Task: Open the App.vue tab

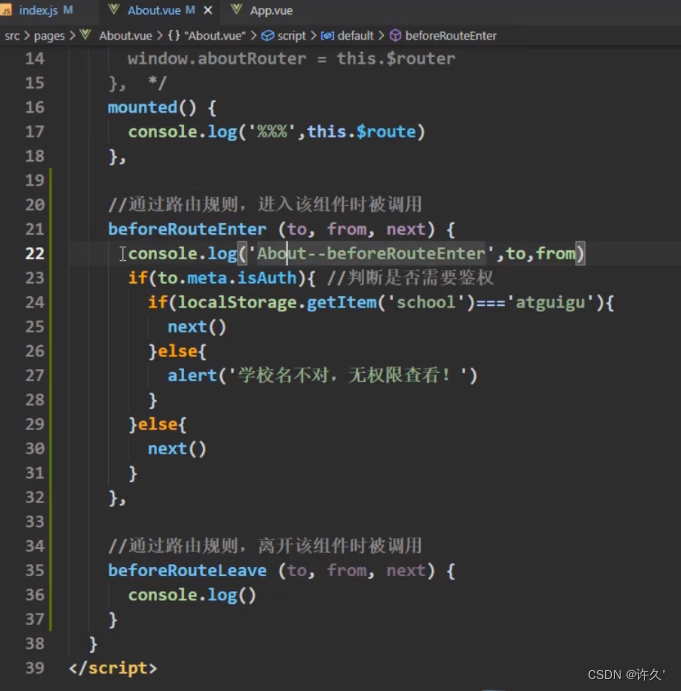Action: point(271,11)
